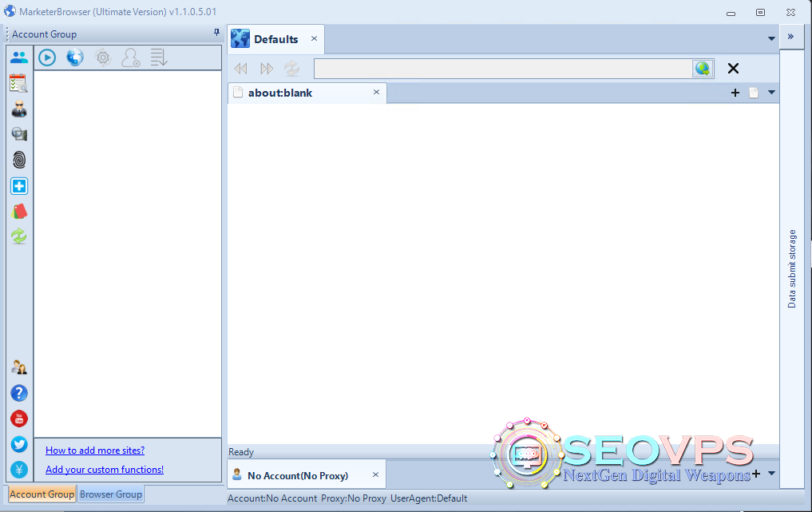
Task: Click 'UserAgent:Default' in status bar
Action: coord(429,498)
